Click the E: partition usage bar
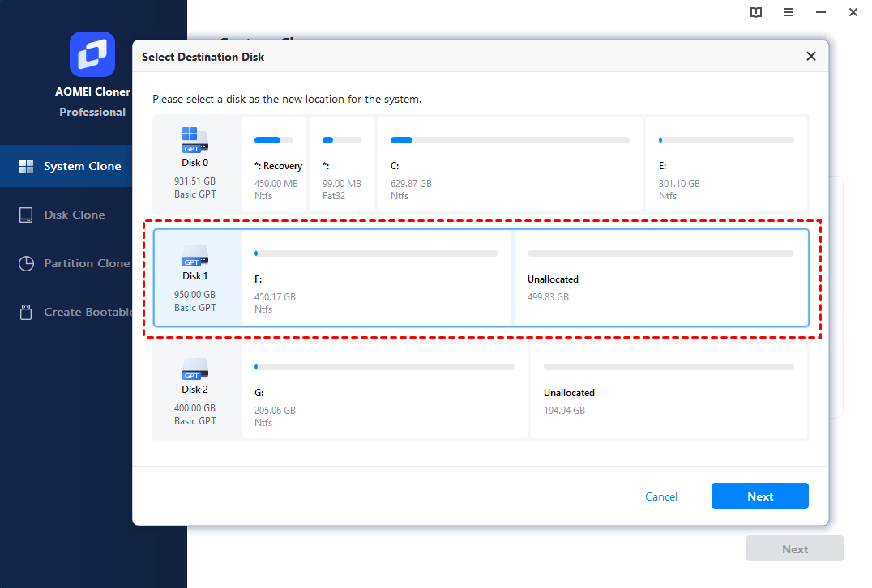The width and height of the screenshot is (872, 588). (726, 140)
